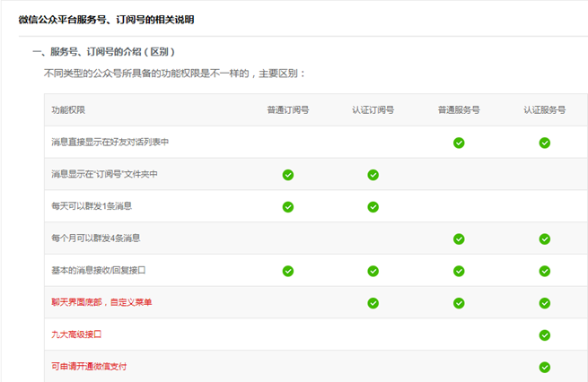This screenshot has width=588, height=382.
Task: Select the 普通服务号 column header
Action: (x=459, y=109)
